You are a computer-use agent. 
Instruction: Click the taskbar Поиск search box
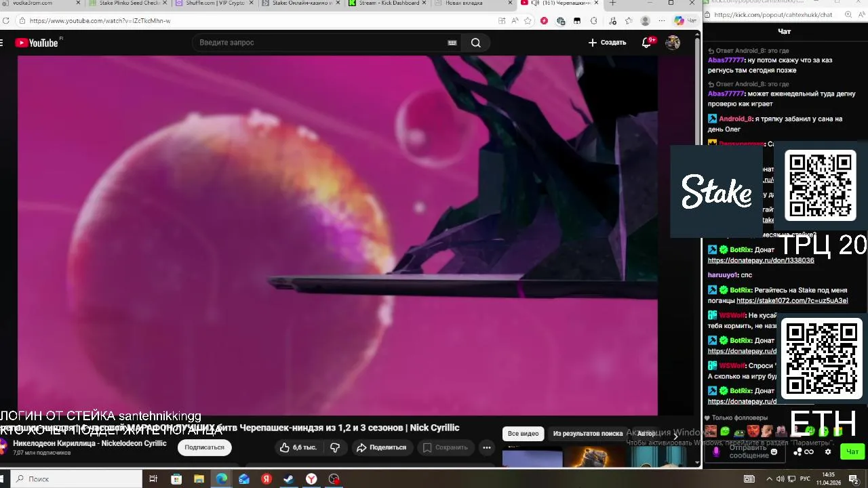pos(77,479)
